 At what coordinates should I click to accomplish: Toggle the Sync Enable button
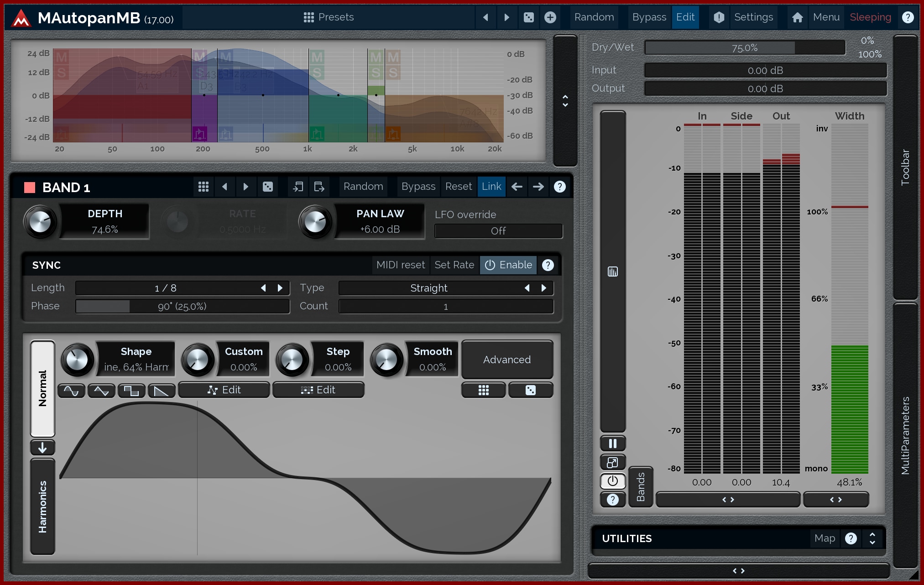[x=508, y=265]
